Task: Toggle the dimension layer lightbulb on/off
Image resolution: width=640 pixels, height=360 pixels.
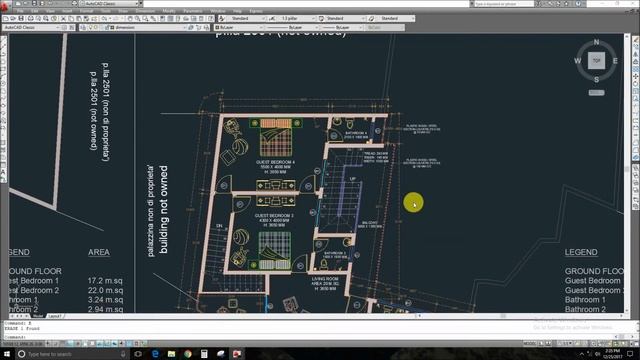Action: click(x=91, y=27)
